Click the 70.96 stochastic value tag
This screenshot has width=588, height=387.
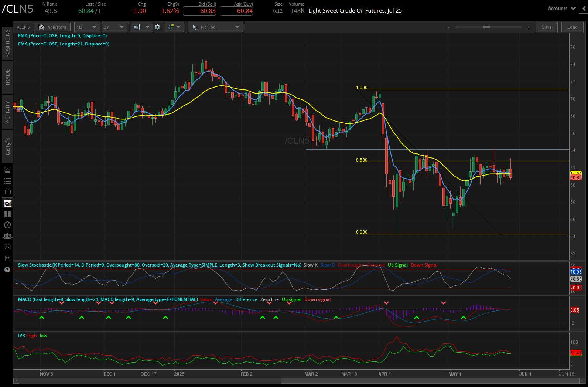(x=576, y=272)
